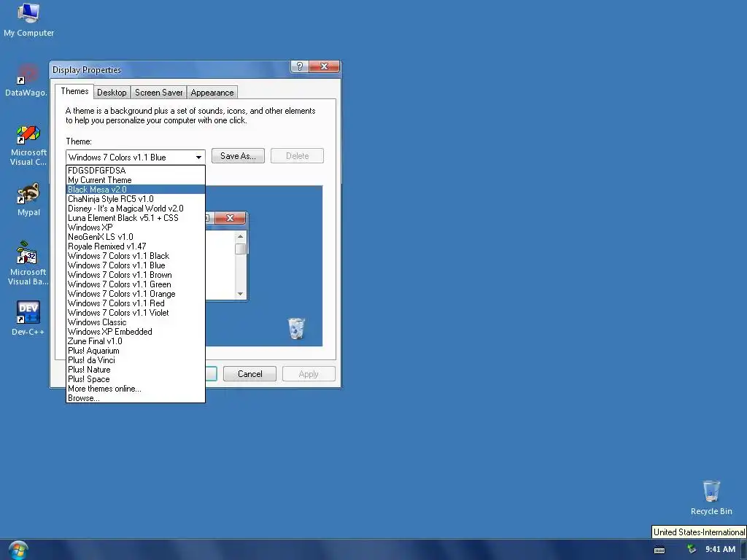Select Windows 7 Colors v1.1 Orange
This screenshot has width=747, height=560.
(x=135, y=294)
